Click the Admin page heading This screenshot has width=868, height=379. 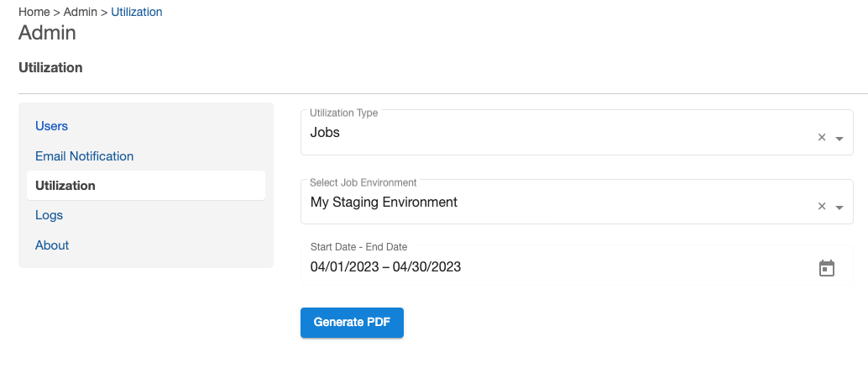point(47,34)
